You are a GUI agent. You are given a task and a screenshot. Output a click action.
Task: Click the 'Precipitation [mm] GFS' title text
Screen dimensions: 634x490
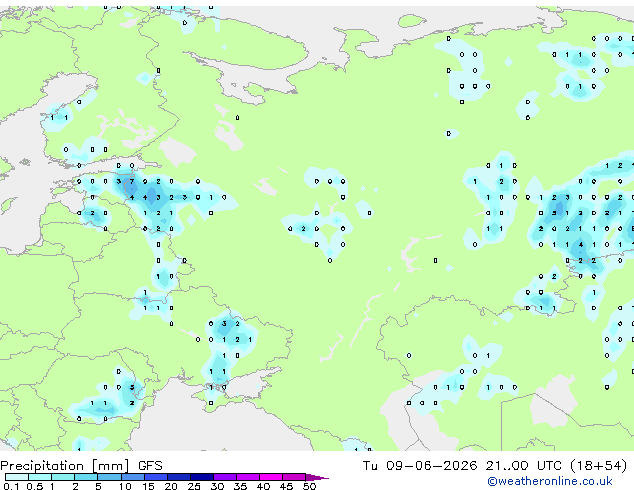click(x=81, y=466)
